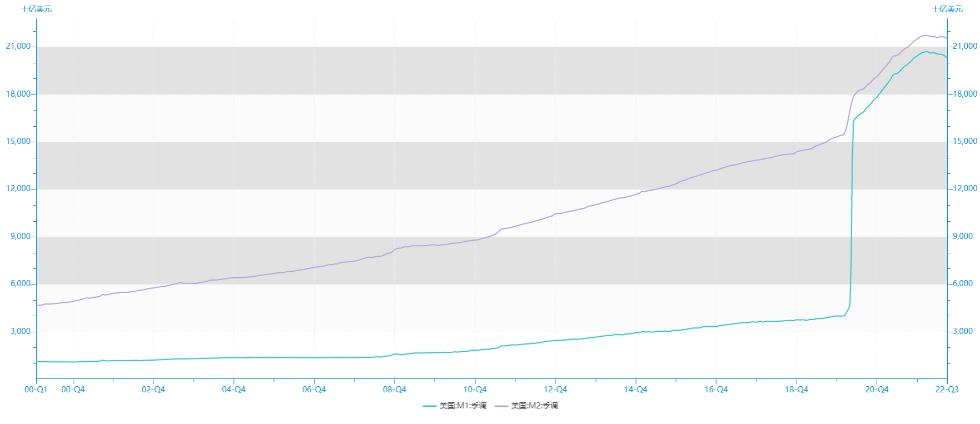Click the 08-Q4 x-axis label
This screenshot has width=980, height=424.
394,390
